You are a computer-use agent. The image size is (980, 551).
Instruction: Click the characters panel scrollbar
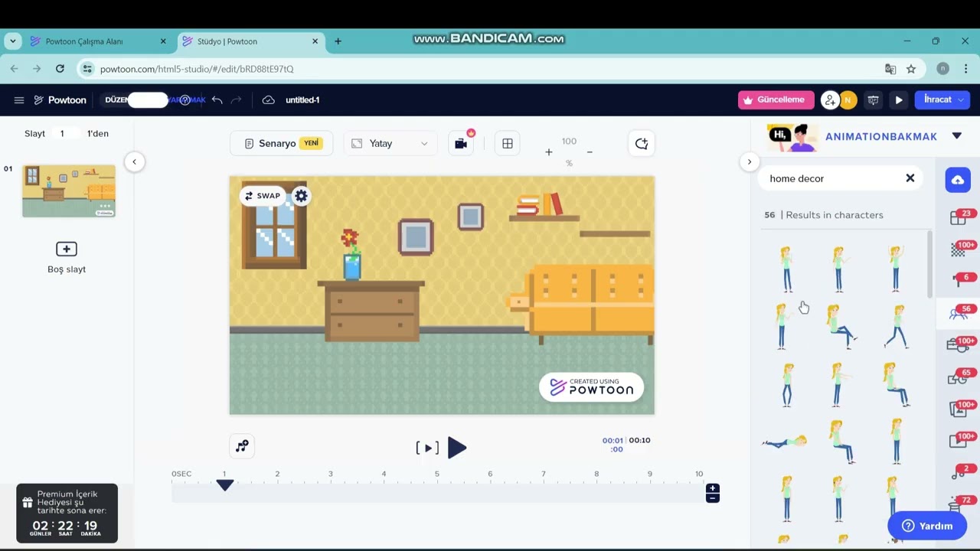(930, 264)
